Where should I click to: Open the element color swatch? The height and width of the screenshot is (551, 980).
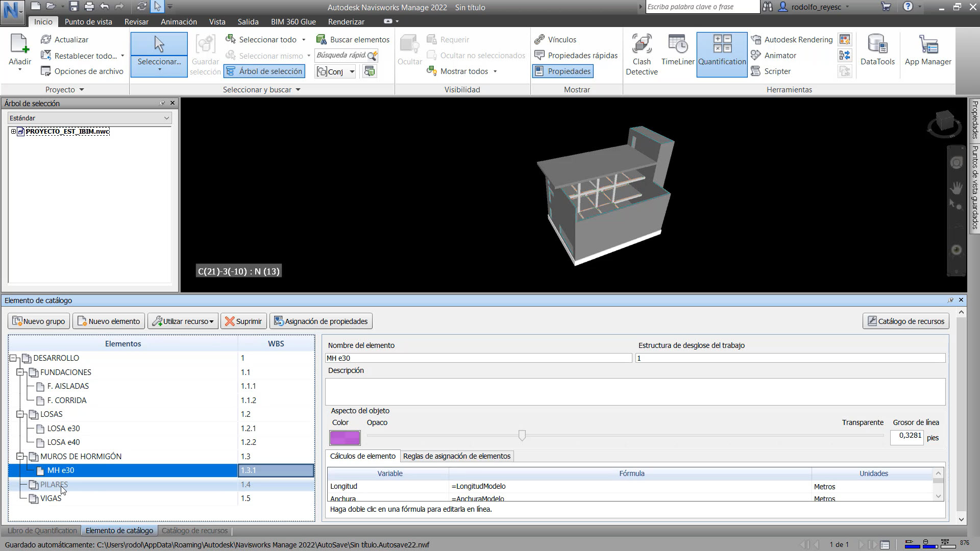(x=345, y=438)
